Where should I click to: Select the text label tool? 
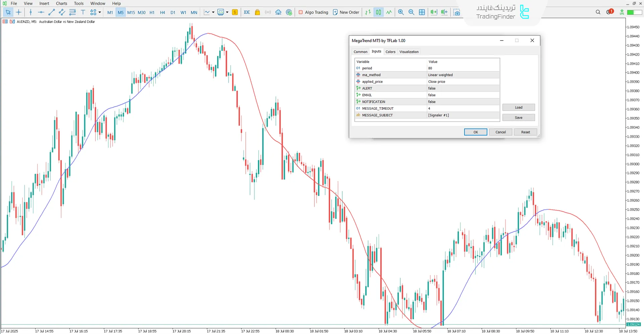tap(83, 12)
